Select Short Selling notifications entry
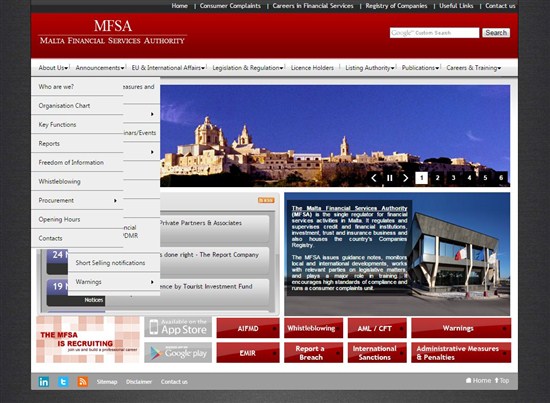 point(114,263)
